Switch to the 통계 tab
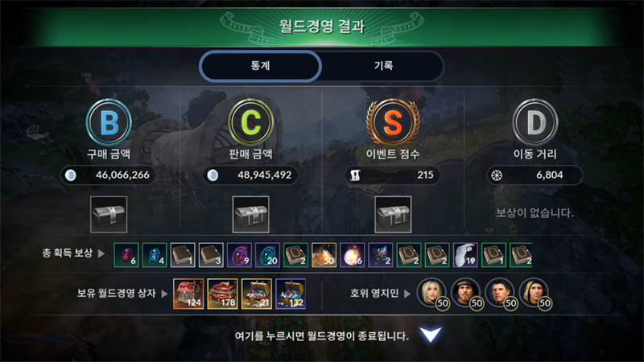 tap(260, 66)
